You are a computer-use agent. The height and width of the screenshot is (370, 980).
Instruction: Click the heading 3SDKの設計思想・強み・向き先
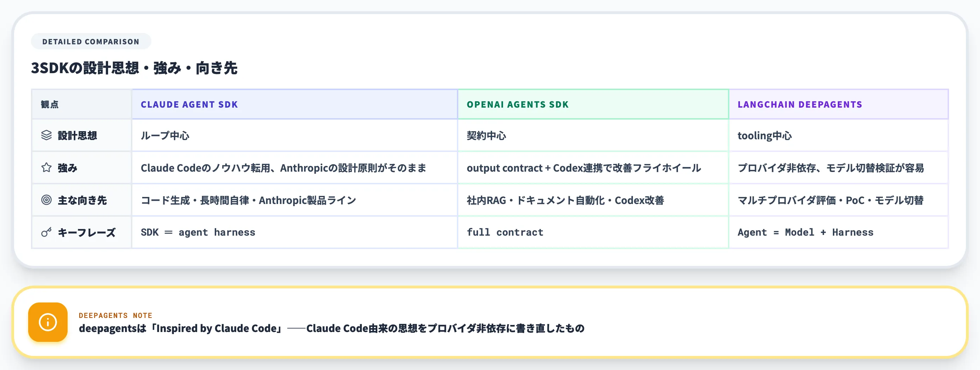(x=134, y=68)
